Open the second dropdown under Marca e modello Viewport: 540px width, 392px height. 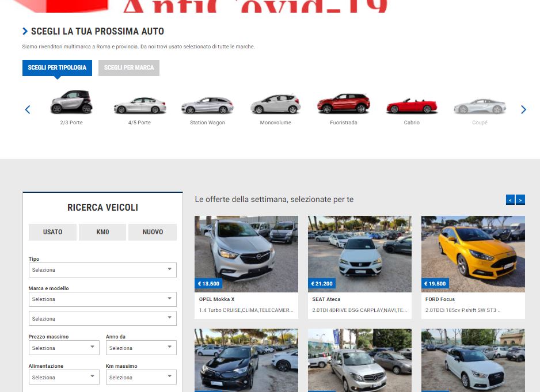pos(102,319)
